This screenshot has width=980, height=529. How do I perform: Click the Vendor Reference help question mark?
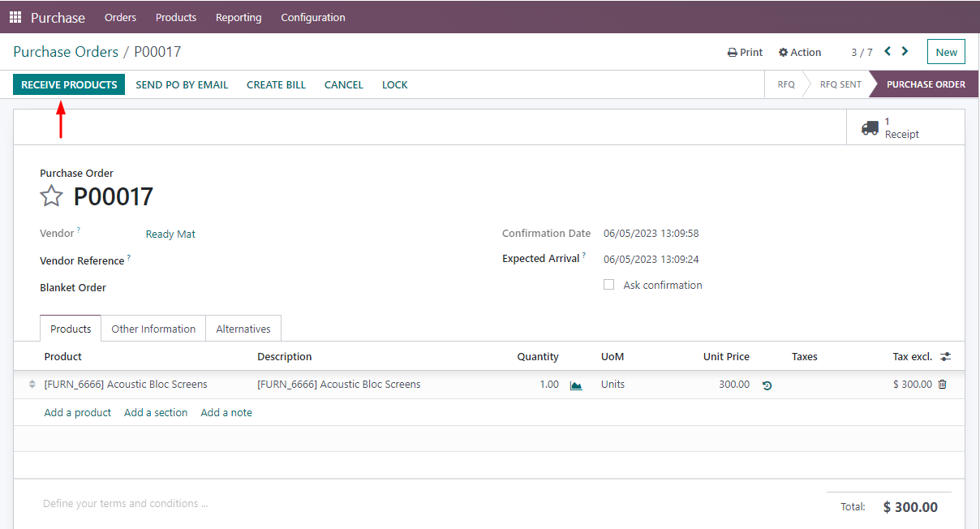pos(128,258)
